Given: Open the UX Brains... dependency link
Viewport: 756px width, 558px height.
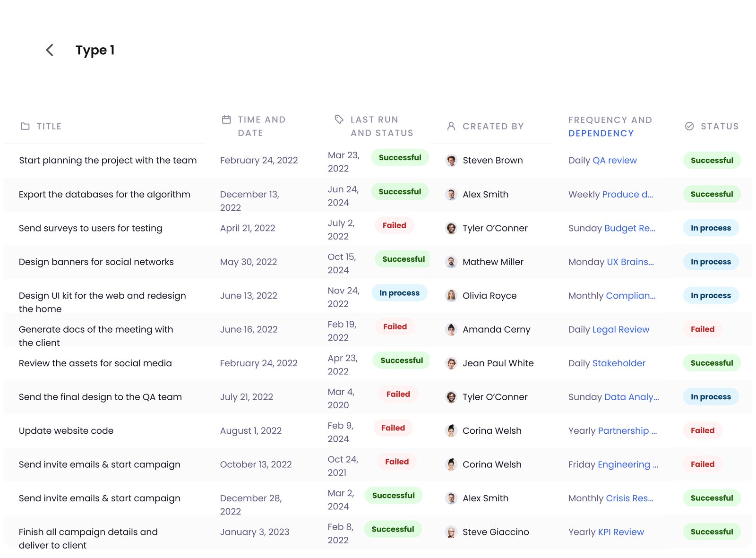Looking at the screenshot, I should click(x=630, y=262).
